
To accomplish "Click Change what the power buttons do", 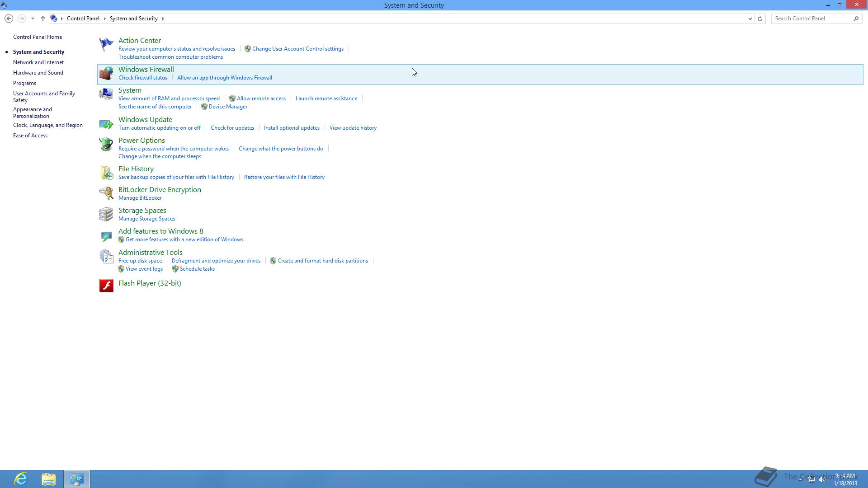I will click(281, 149).
